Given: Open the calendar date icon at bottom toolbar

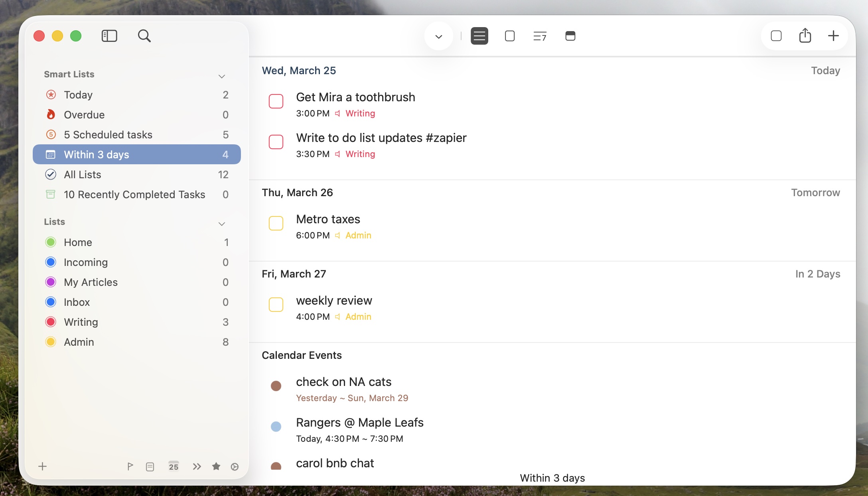Looking at the screenshot, I should click(x=174, y=466).
